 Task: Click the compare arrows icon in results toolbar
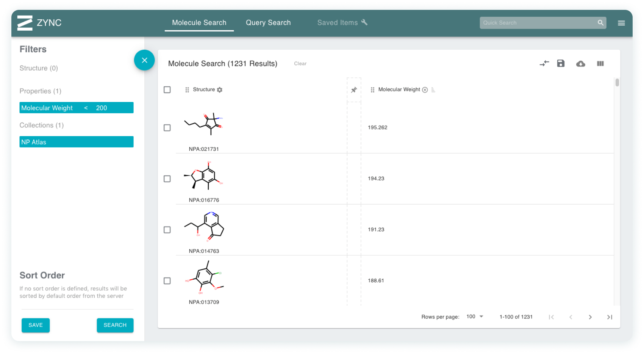(x=544, y=64)
